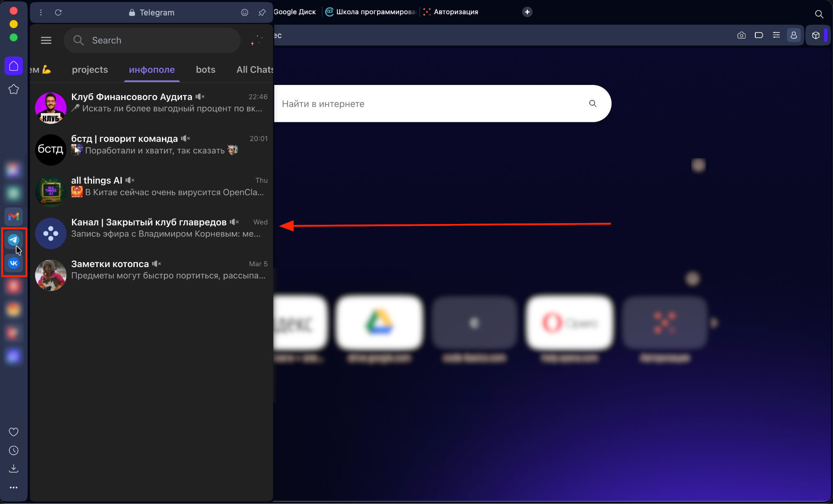The image size is (833, 504).
Task: Pin the Telegram sidebar panel
Action: click(262, 13)
